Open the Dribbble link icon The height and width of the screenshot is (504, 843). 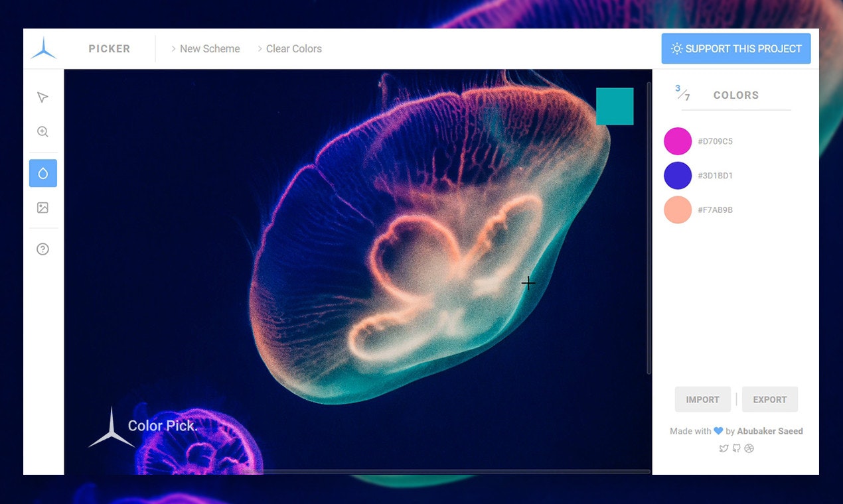pos(749,448)
